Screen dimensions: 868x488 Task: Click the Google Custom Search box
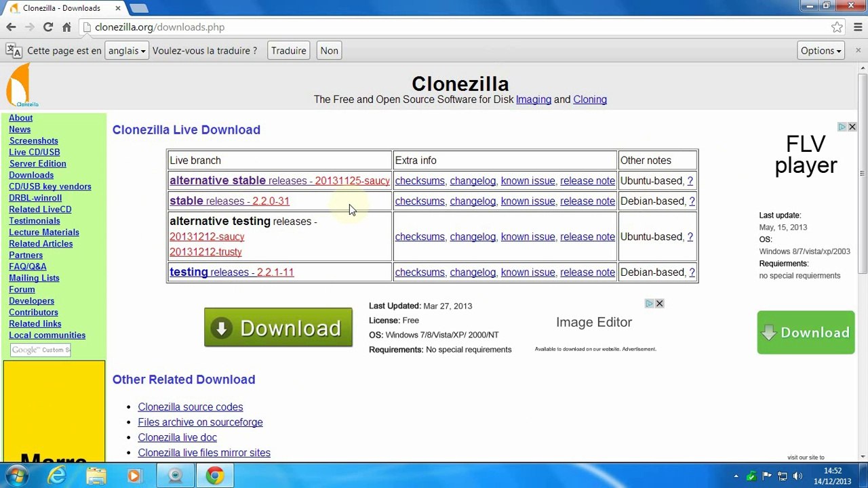click(x=41, y=350)
